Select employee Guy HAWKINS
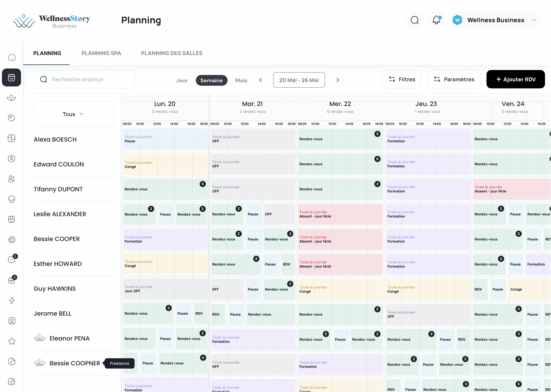The image size is (551, 392). point(55,288)
